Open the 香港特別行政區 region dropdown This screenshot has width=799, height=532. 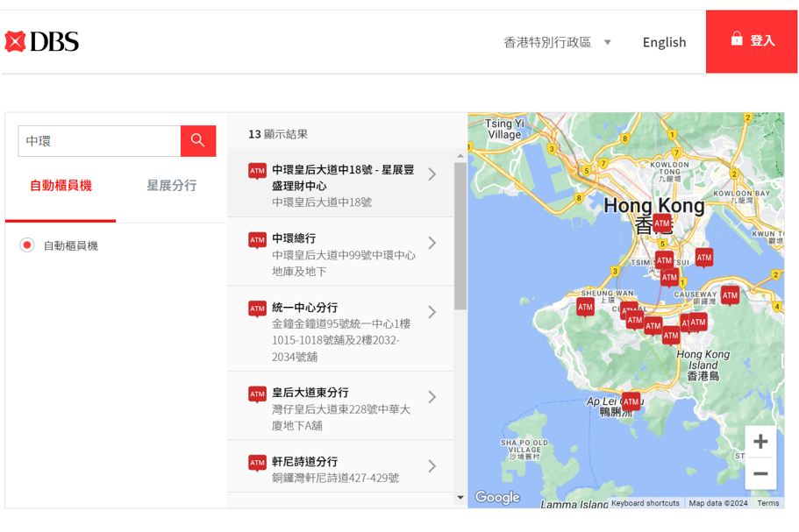[x=557, y=42]
